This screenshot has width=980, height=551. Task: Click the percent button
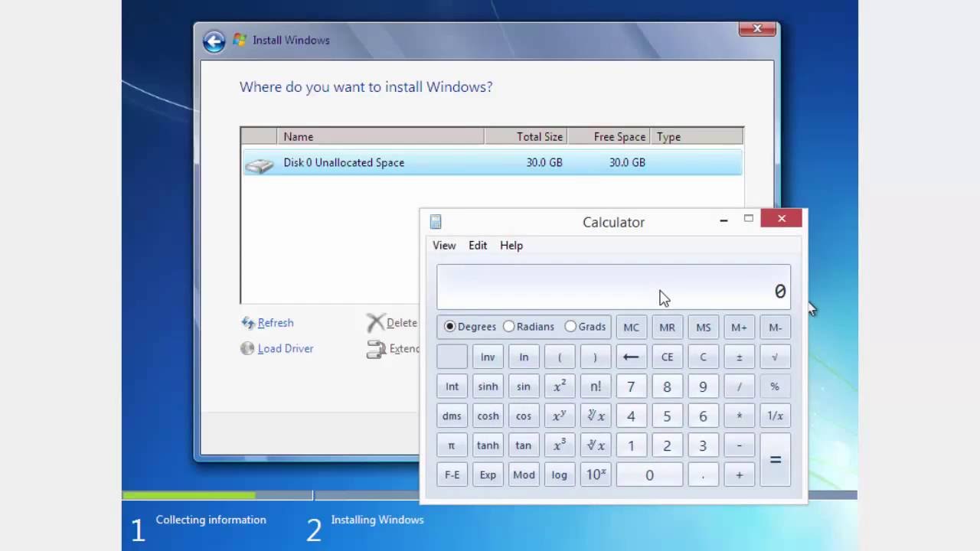(775, 386)
